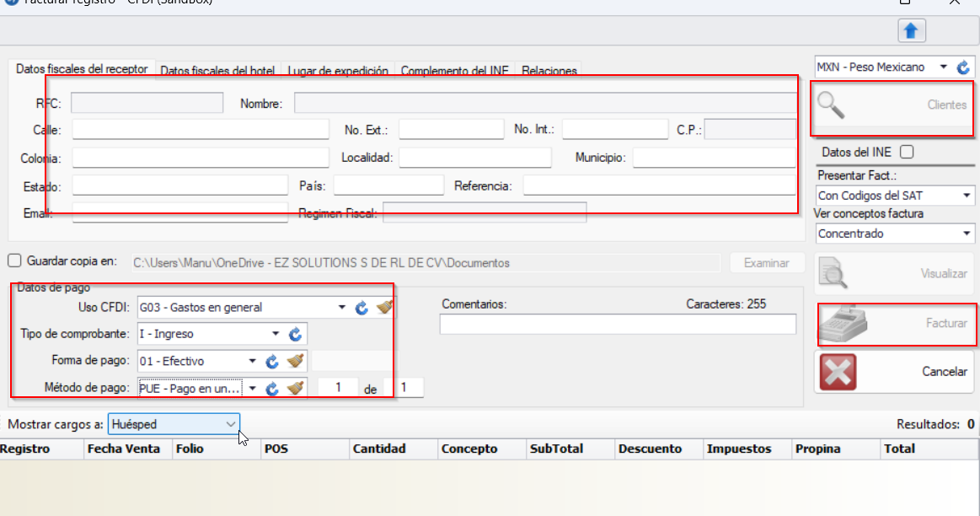Clear Forma de pago with broom icon
Image resolution: width=980 pixels, height=516 pixels.
(x=295, y=362)
